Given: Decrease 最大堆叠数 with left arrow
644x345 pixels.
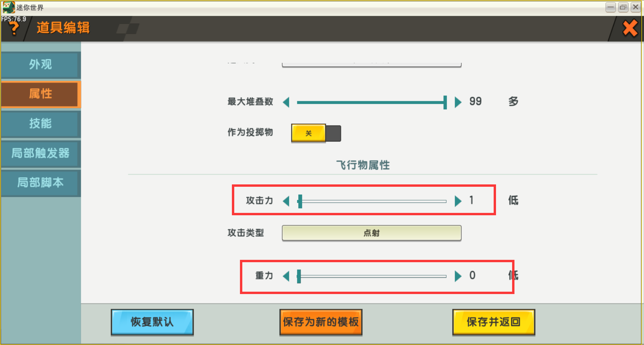Looking at the screenshot, I should (x=286, y=102).
